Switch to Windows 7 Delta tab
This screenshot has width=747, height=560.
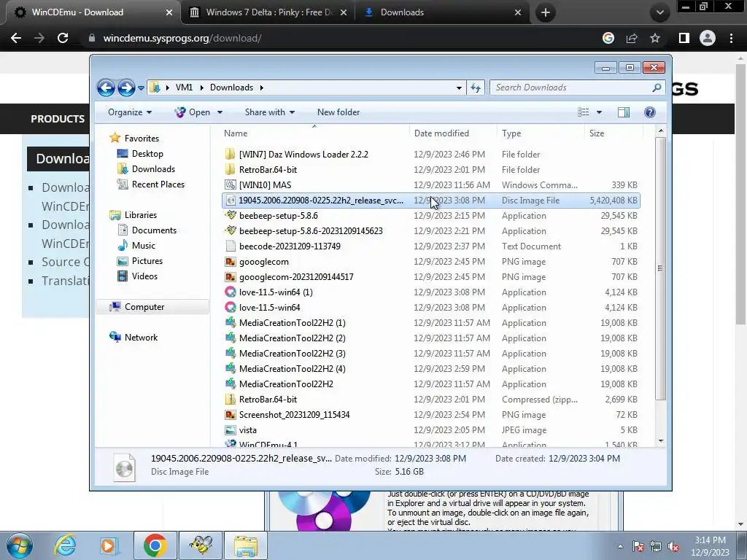click(268, 12)
